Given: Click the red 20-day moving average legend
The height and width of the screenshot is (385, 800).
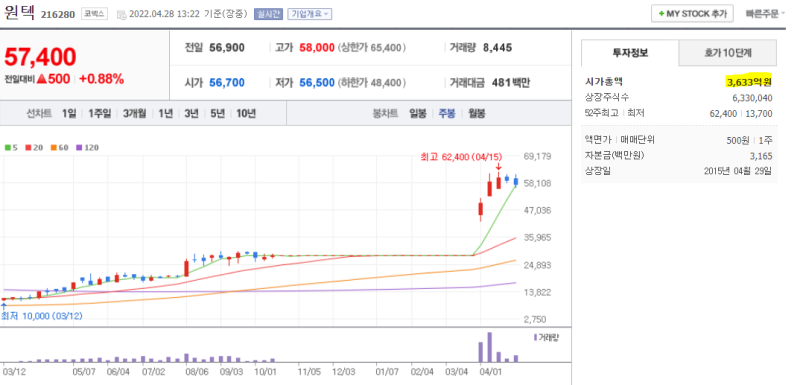Looking at the screenshot, I should tap(34, 147).
